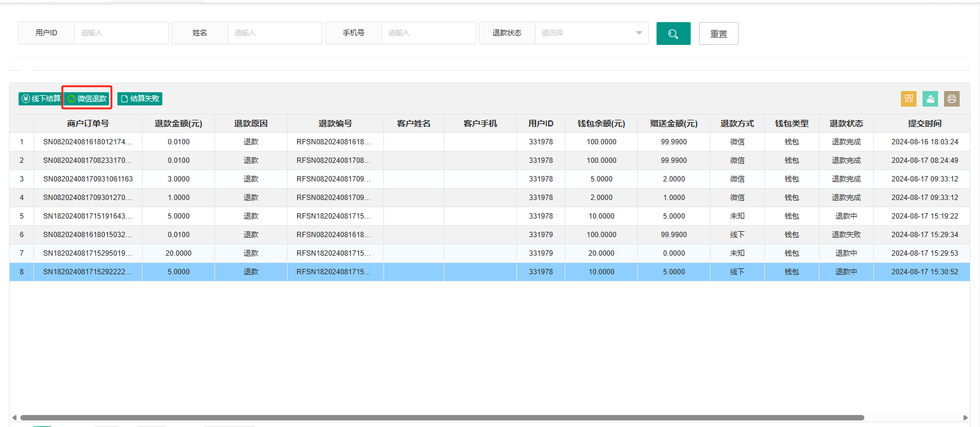Focus the 姓名 input field
The image size is (980, 427).
pyautogui.click(x=275, y=33)
